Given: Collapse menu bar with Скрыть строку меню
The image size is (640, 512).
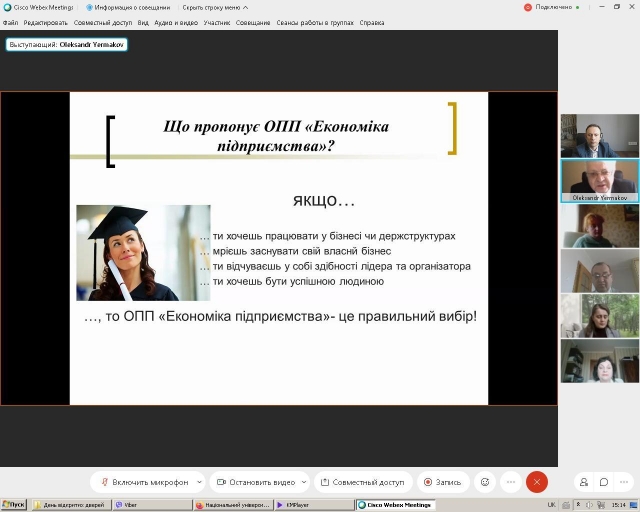Looking at the screenshot, I should tap(215, 7).
